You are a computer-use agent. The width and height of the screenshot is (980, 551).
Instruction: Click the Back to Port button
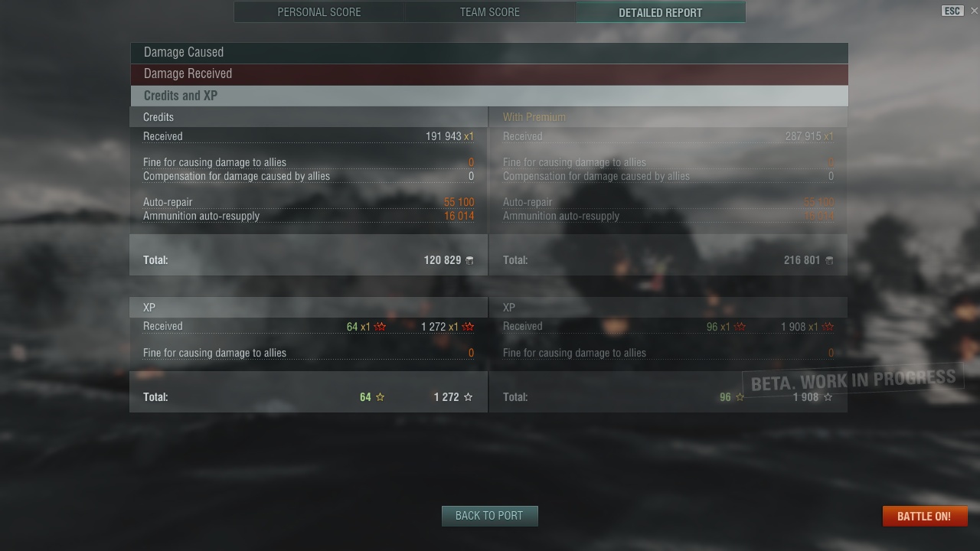pos(489,516)
